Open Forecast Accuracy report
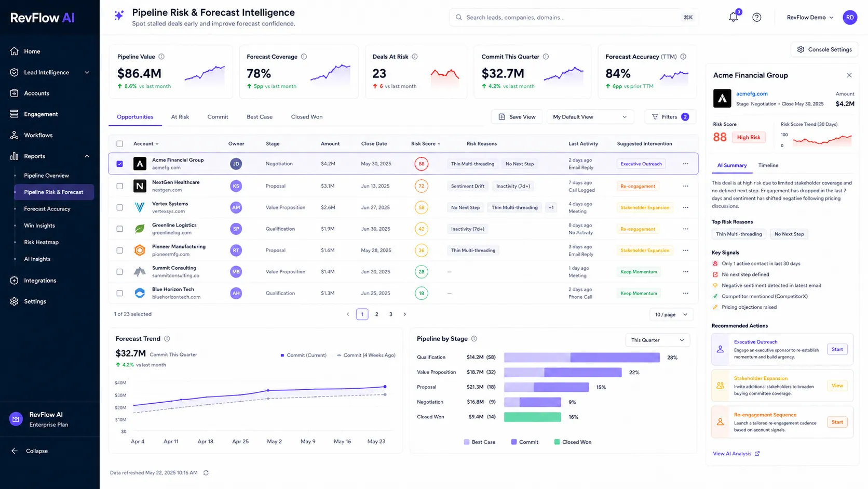Viewport: 868px width, 489px height. (x=47, y=209)
